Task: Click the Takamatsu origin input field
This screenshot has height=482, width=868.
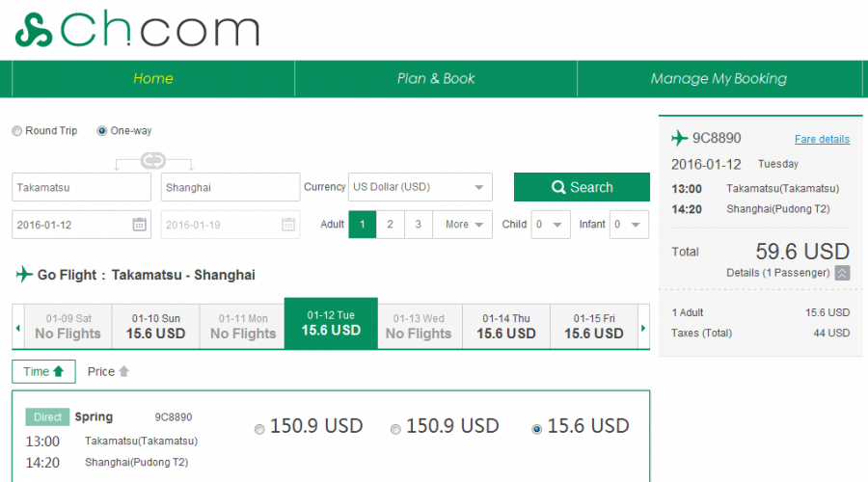Action: point(81,187)
